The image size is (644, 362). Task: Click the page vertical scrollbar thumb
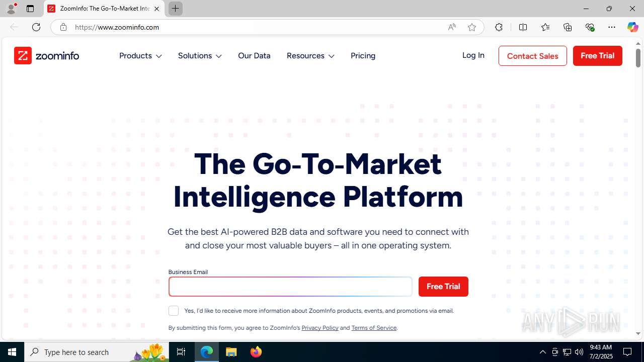pyautogui.click(x=638, y=57)
